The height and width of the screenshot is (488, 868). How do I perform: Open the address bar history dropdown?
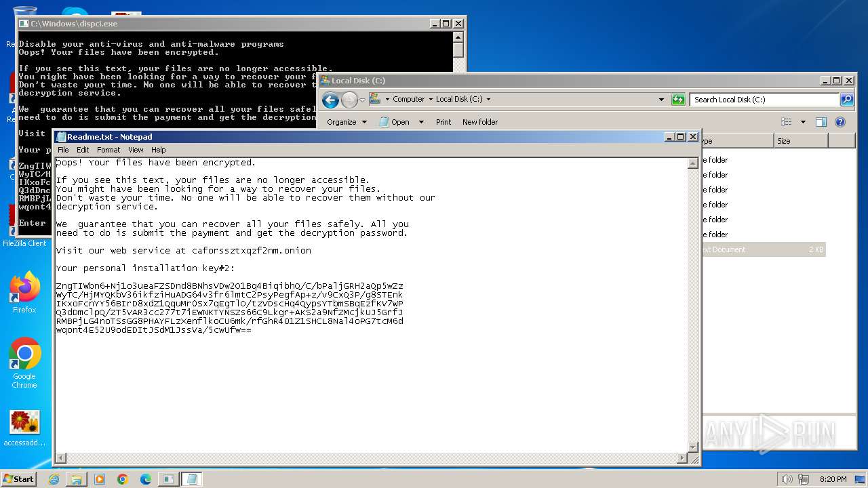tap(661, 99)
